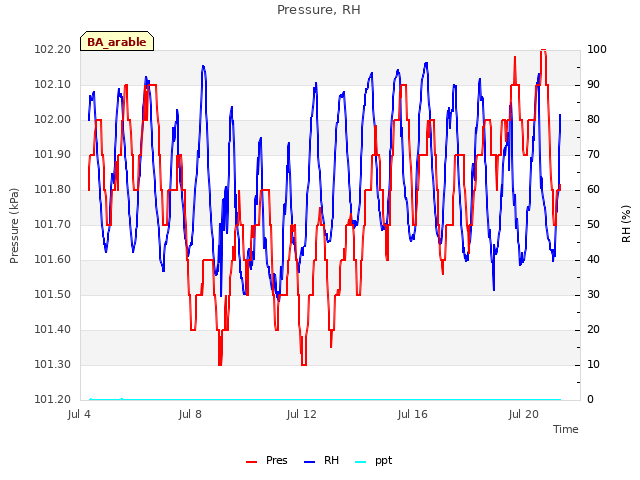Click the 10 RH tick label
640x480 pixels.
click(593, 364)
